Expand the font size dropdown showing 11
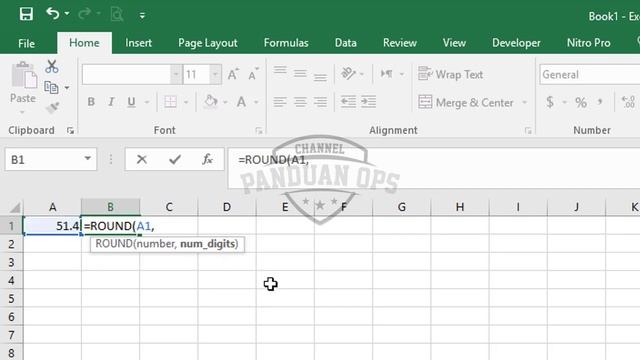 (x=215, y=74)
